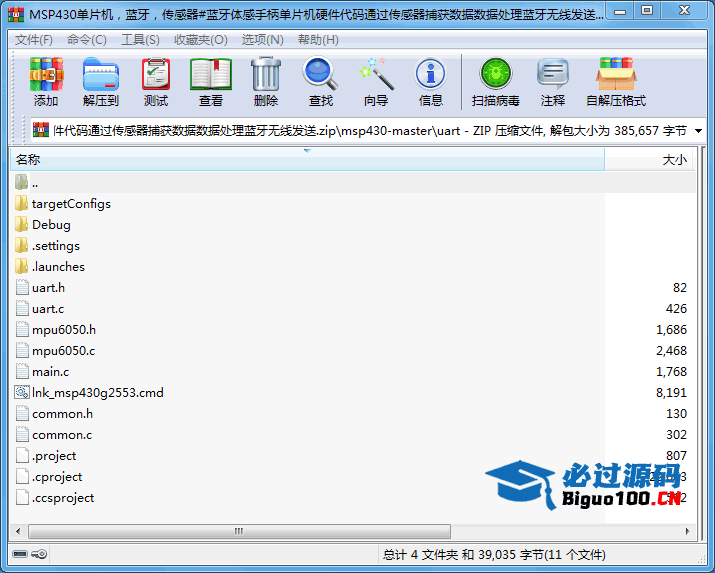This screenshot has width=715, height=573.
Task: Click the up-one-level archive icon in address bar
Action: click(41, 131)
